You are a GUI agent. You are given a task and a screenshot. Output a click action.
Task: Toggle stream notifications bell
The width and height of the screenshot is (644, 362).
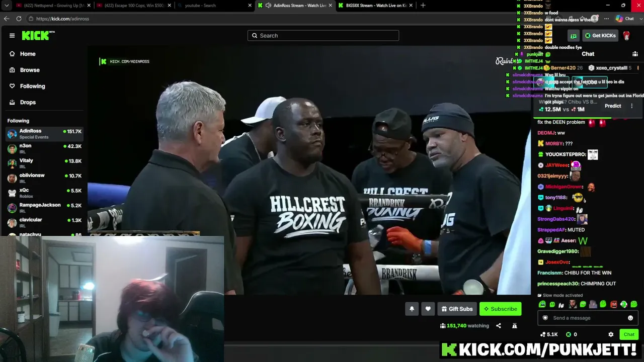(412, 309)
